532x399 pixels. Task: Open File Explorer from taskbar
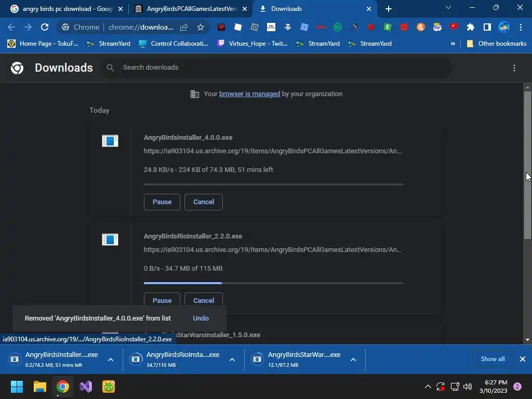tap(39, 387)
